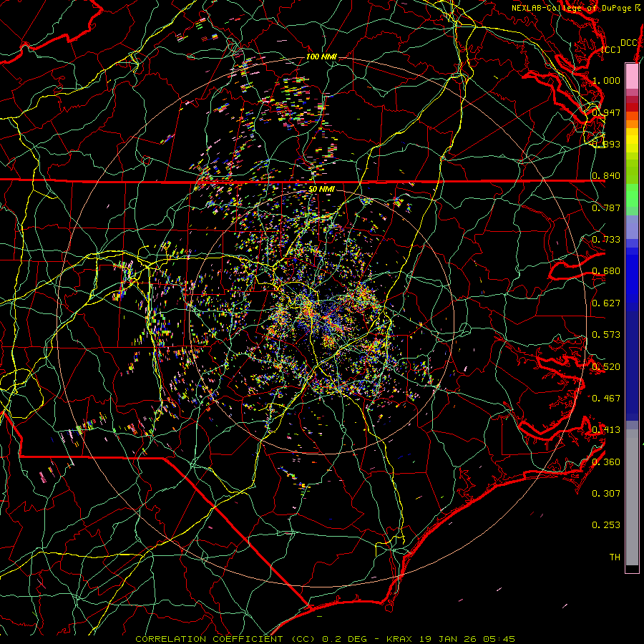Select the 0.573 scale value
The image size is (644, 644).
click(606, 335)
